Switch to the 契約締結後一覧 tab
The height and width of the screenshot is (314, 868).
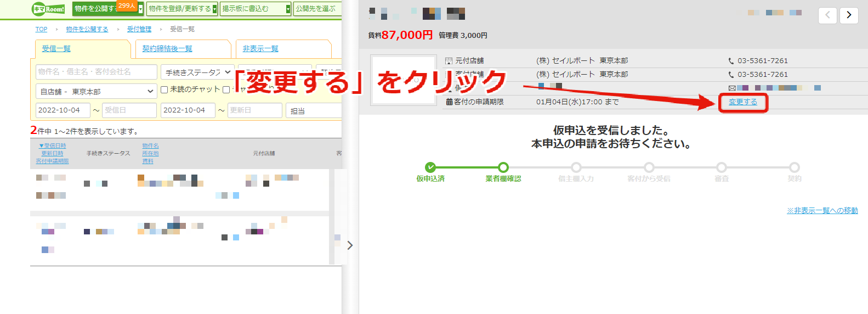click(x=167, y=49)
